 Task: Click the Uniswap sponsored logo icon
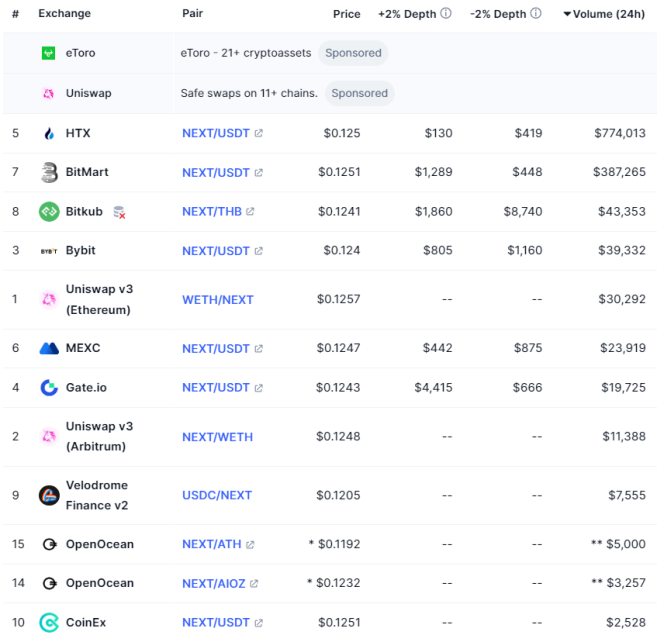pos(49,93)
